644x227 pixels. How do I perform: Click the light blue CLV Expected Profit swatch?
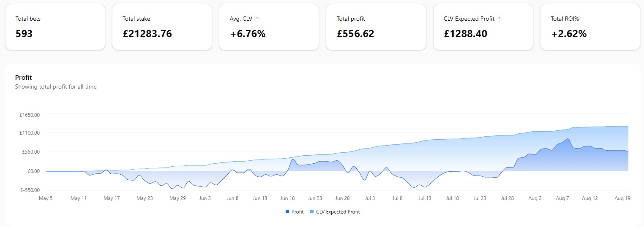coord(312,212)
